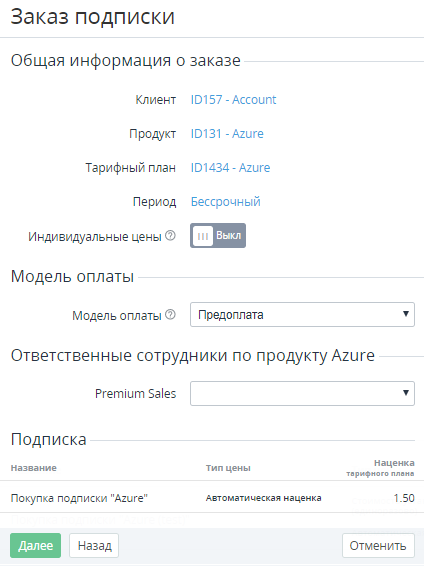Click the Название column header
Viewport: 424px width, 566px height.
coord(34,468)
